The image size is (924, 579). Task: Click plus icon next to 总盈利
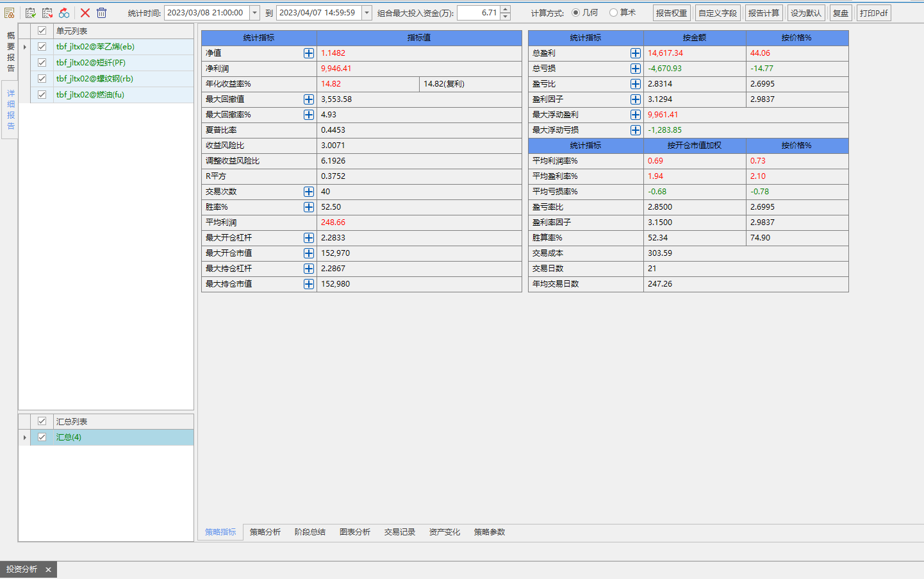(x=636, y=53)
